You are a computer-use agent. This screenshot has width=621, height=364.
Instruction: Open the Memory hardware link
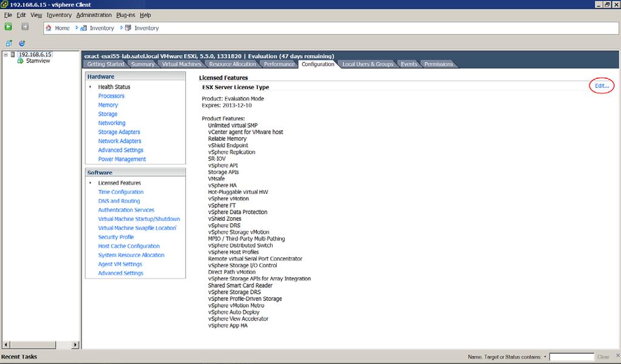pyautogui.click(x=107, y=105)
